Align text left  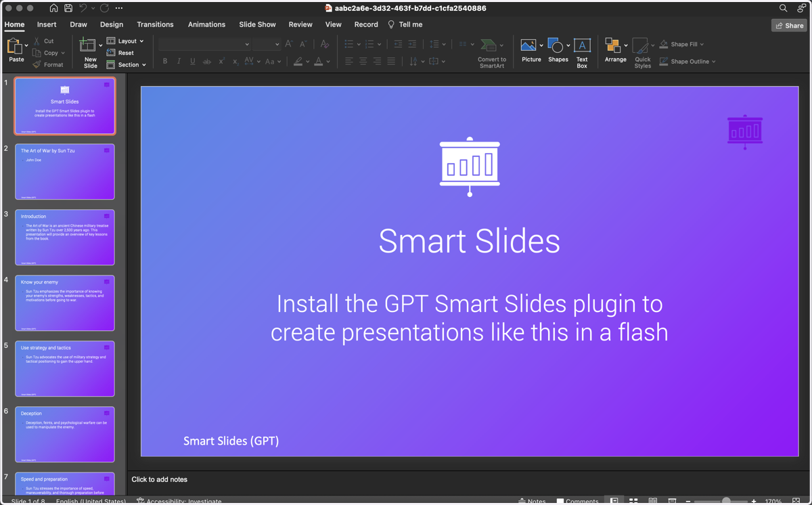point(349,62)
